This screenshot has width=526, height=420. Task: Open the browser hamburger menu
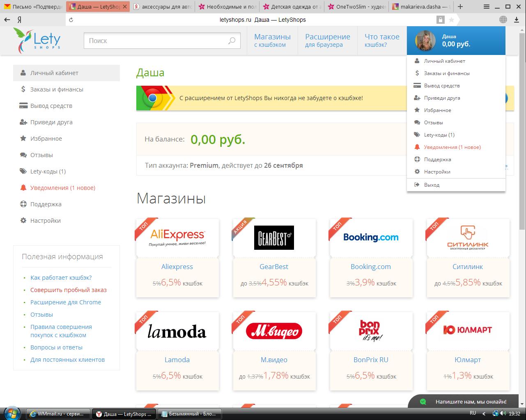(x=487, y=7)
